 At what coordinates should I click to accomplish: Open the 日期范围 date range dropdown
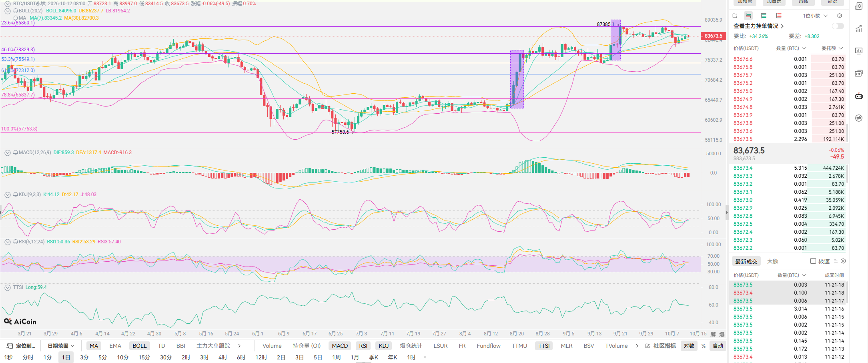[x=61, y=346]
